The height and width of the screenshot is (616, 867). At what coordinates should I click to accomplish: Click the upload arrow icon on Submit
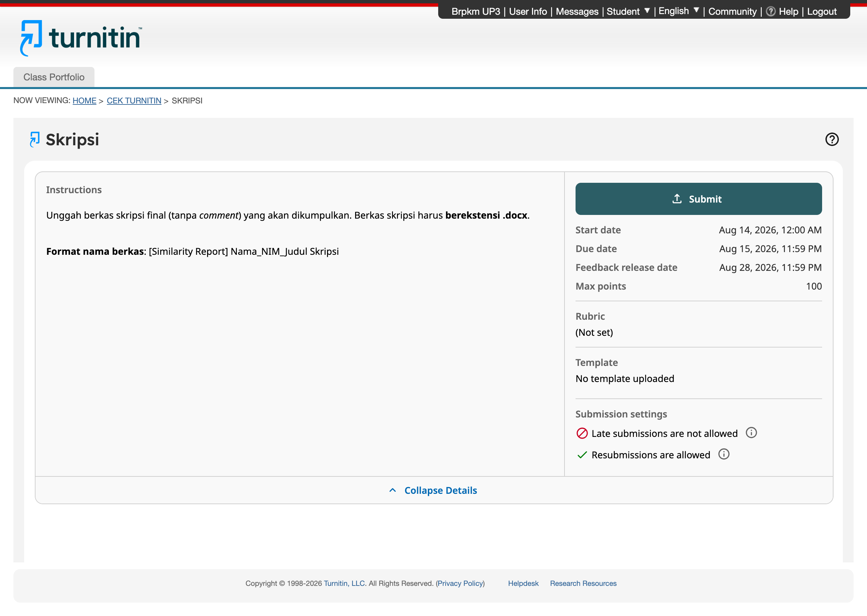click(677, 199)
